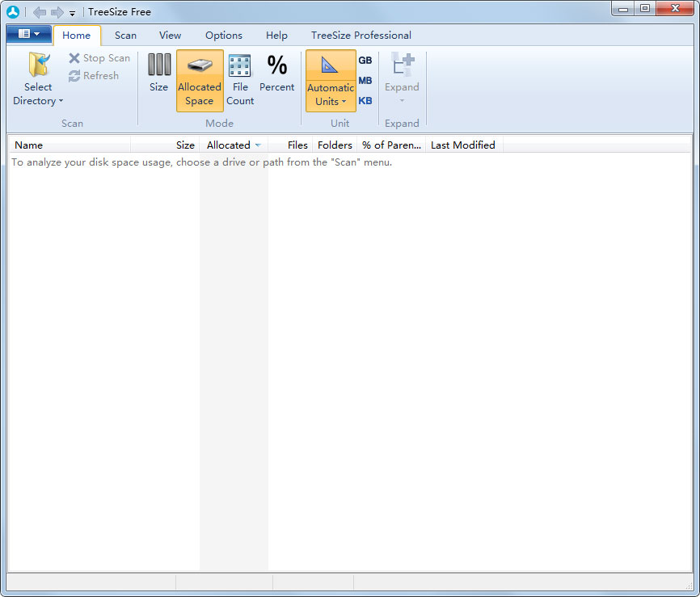Open the TreeSize Professional tab

[x=361, y=36]
